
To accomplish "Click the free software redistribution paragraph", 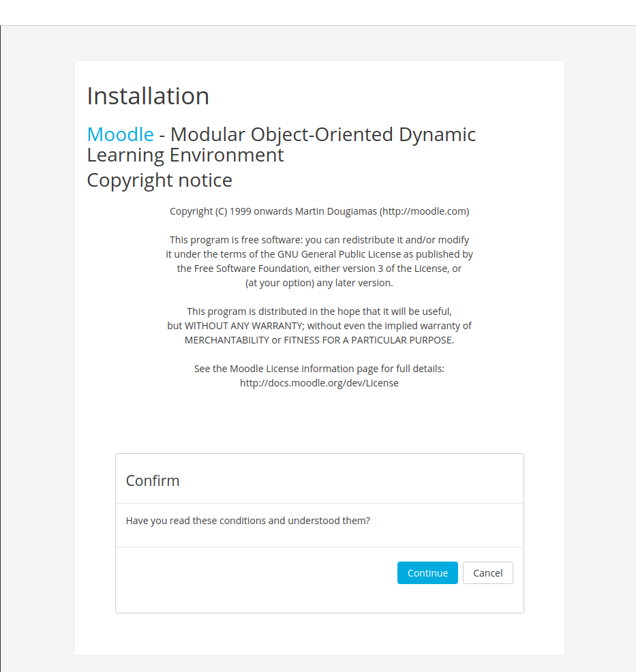I will click(319, 261).
